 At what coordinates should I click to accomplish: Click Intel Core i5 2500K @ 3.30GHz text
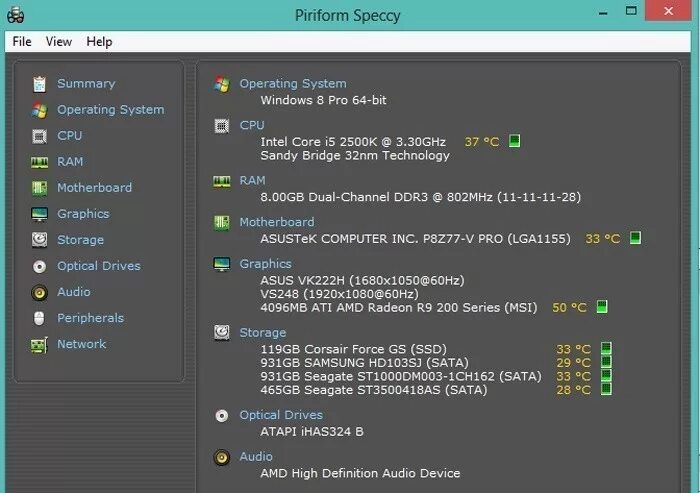pyautogui.click(x=353, y=142)
